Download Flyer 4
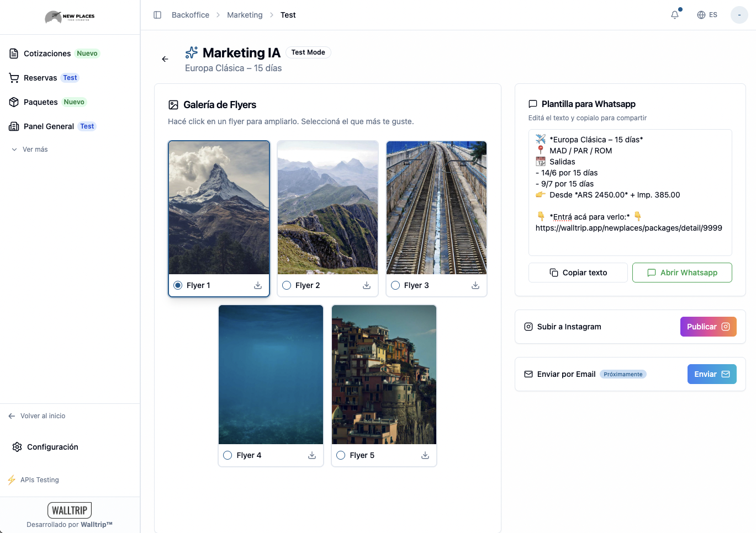756x533 pixels. pos(312,455)
